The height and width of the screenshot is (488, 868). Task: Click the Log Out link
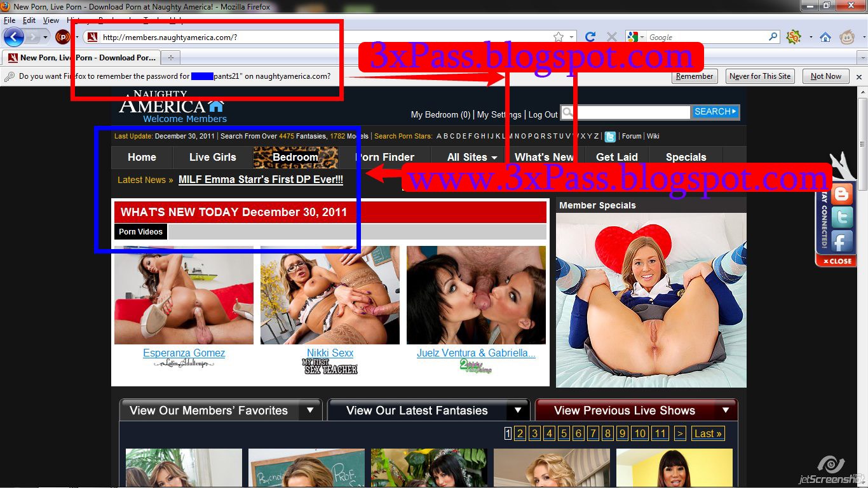tap(543, 114)
